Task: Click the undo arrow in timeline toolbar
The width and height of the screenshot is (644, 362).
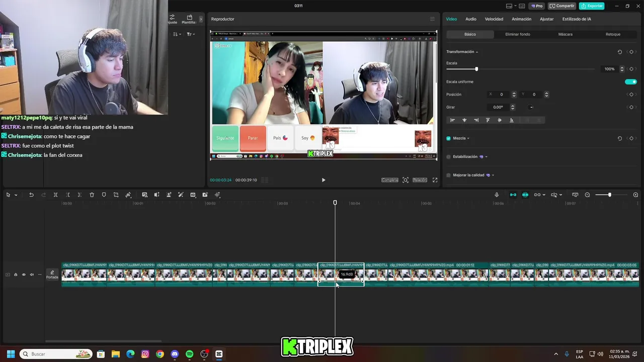Action: 31,195
